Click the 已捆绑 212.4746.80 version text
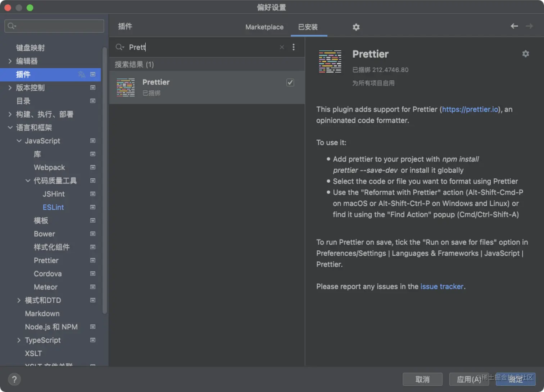Viewport: 544px width, 392px height. coord(380,70)
